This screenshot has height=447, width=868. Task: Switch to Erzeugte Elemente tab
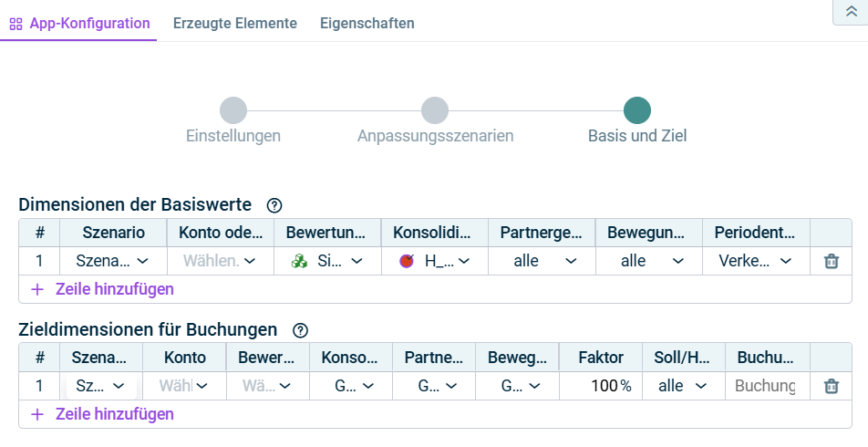235,24
